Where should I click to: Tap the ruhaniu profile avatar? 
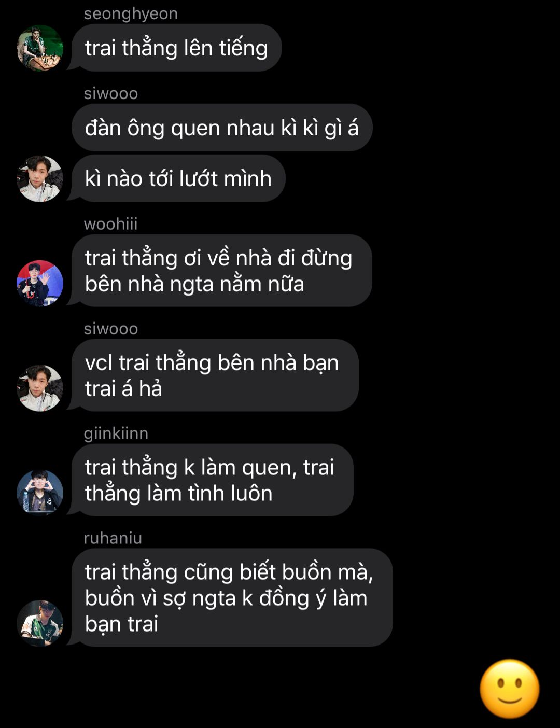[x=40, y=623]
